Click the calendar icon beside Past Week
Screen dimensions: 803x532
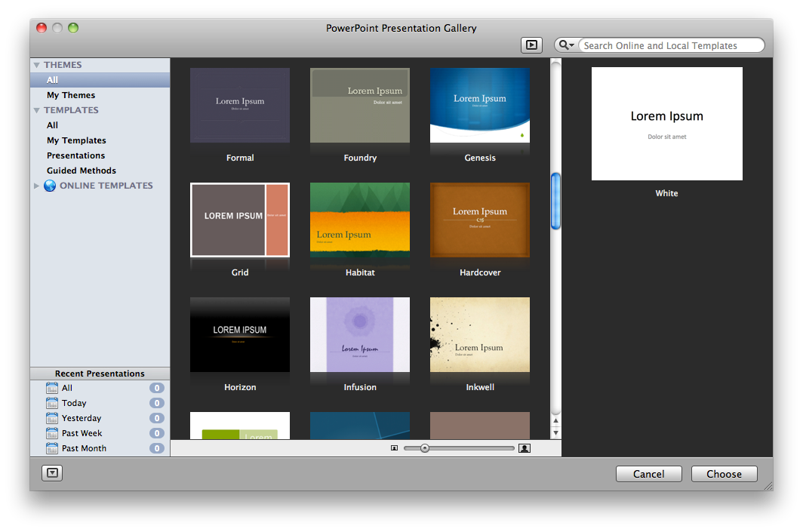point(52,433)
